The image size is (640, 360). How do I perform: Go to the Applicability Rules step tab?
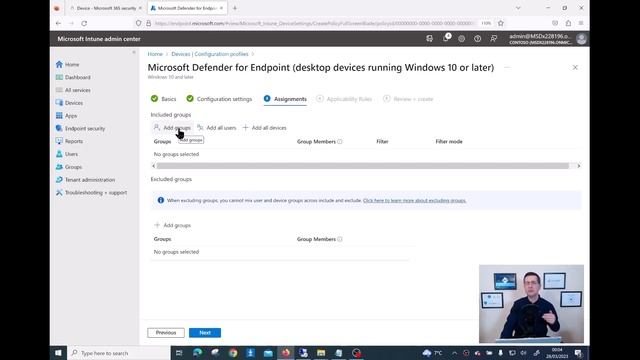[x=344, y=99]
